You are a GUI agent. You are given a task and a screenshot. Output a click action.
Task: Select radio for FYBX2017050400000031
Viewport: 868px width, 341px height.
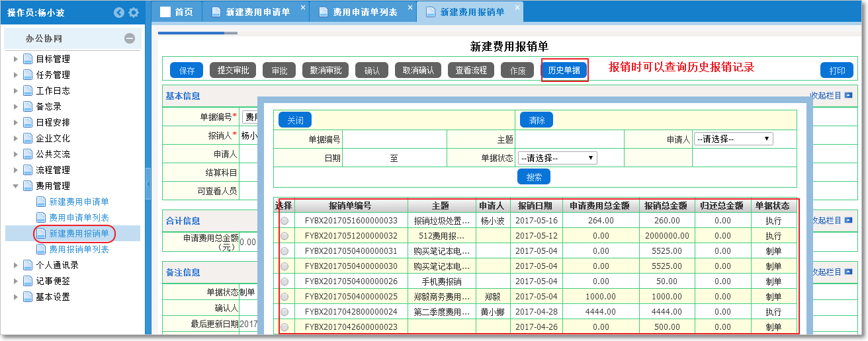284,251
